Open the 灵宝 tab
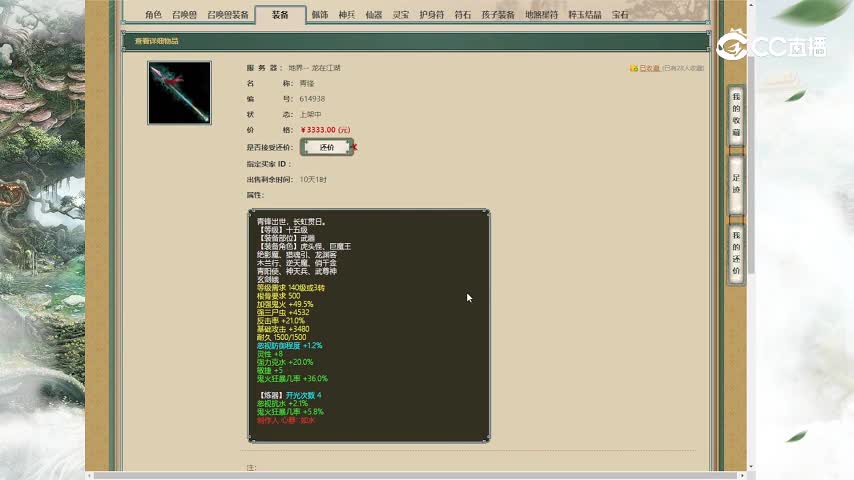 point(400,15)
